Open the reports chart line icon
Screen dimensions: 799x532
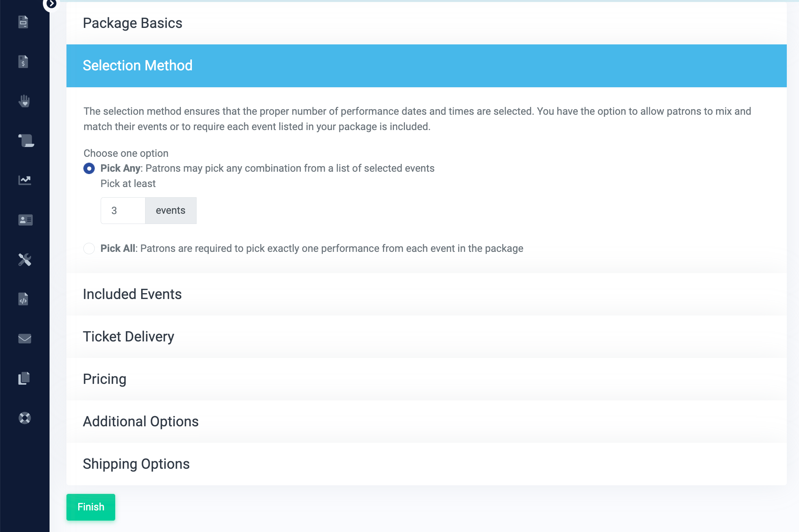click(x=25, y=180)
